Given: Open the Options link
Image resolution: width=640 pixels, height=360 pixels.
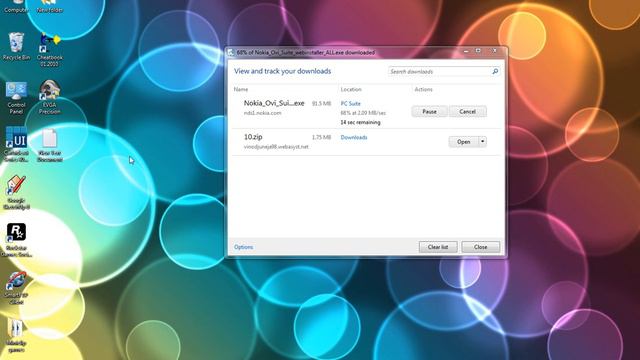Looking at the screenshot, I should click(243, 247).
